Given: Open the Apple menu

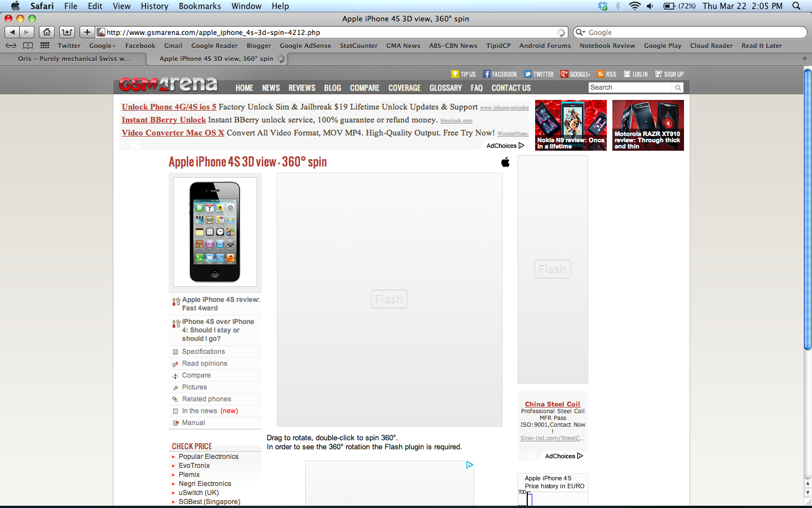Looking at the screenshot, I should click(x=15, y=6).
